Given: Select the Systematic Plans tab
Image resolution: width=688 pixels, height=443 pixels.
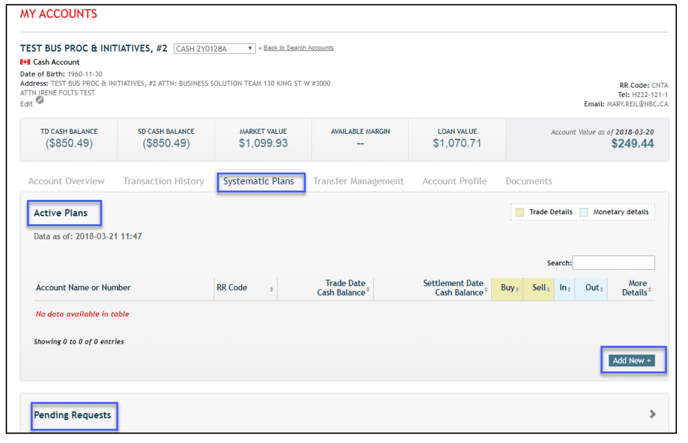Looking at the screenshot, I should [x=259, y=182].
